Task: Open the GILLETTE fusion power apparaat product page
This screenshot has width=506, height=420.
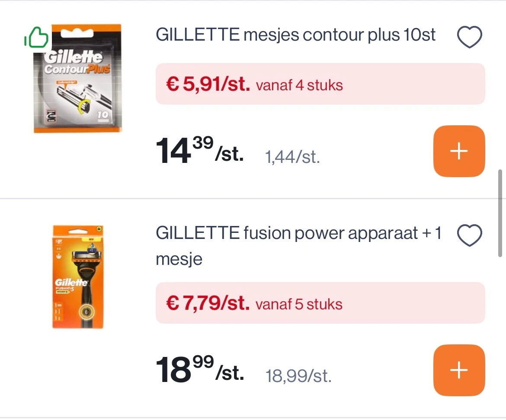Action: tap(298, 245)
